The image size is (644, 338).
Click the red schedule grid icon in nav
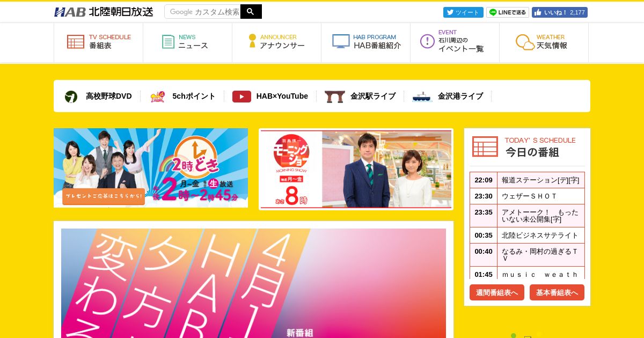point(76,42)
